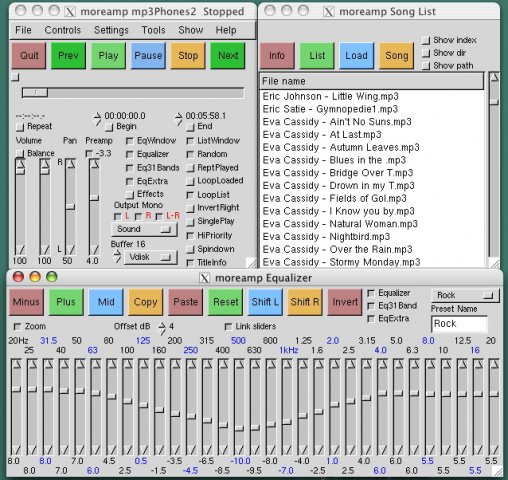The image size is (508, 480).
Task: Toggle the TitleInfo checkbox
Action: (x=190, y=263)
